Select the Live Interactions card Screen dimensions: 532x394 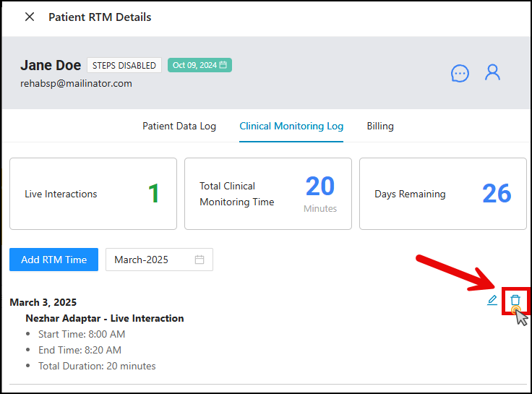click(x=93, y=194)
